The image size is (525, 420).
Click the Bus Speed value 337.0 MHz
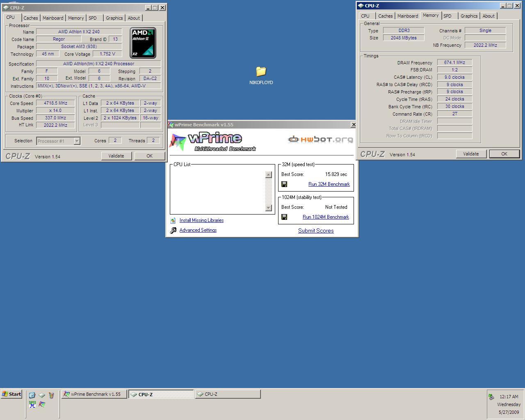click(55, 118)
